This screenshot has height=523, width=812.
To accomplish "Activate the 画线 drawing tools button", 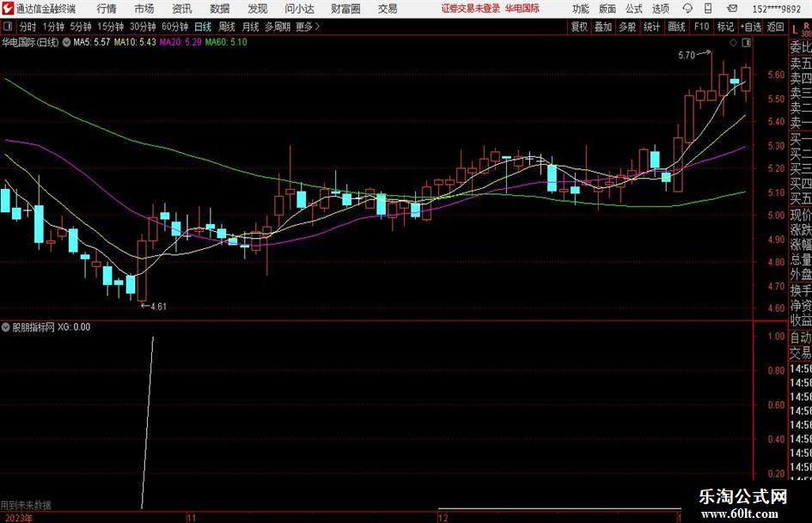I will point(676,27).
